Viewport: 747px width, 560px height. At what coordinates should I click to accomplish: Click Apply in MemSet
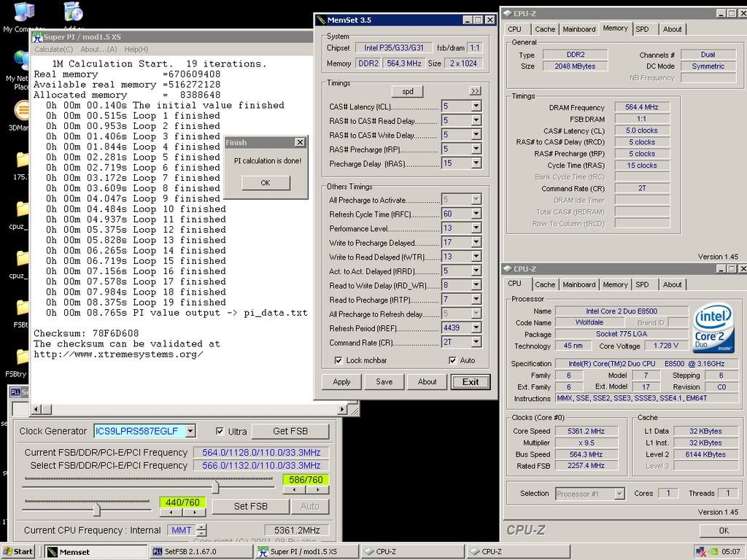pos(341,382)
